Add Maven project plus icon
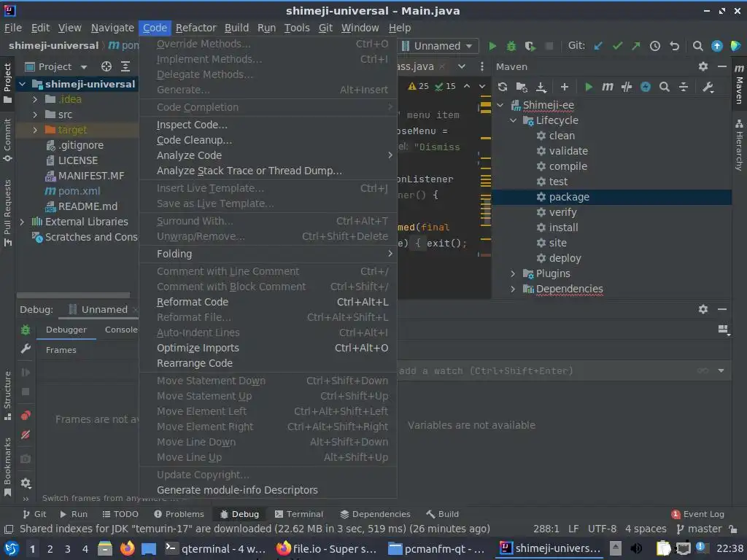 coord(565,87)
